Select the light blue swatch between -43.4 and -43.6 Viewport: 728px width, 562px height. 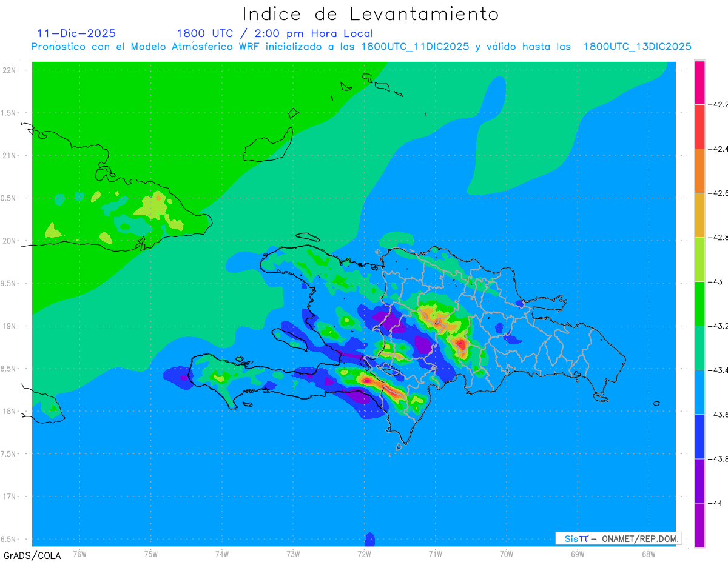pyautogui.click(x=699, y=392)
